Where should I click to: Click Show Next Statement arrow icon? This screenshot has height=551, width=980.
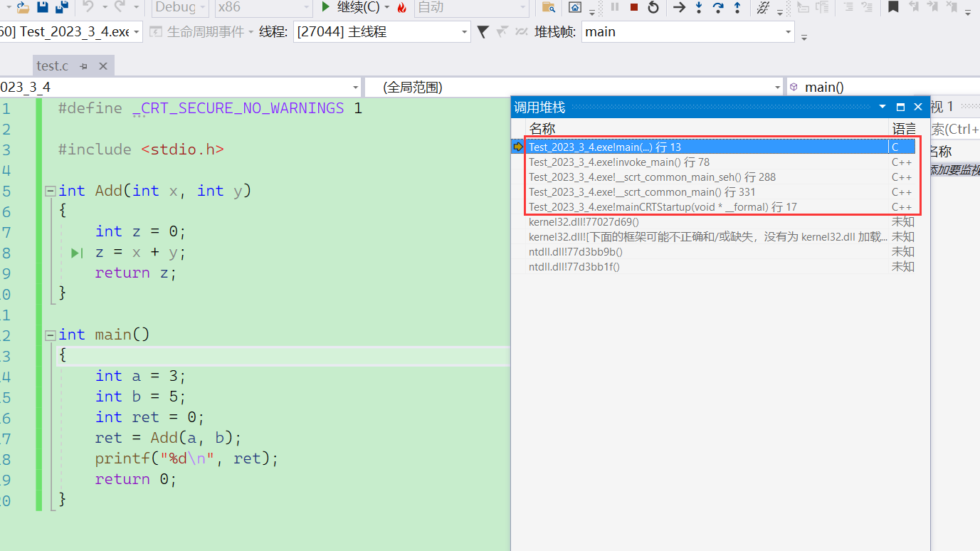coord(680,7)
